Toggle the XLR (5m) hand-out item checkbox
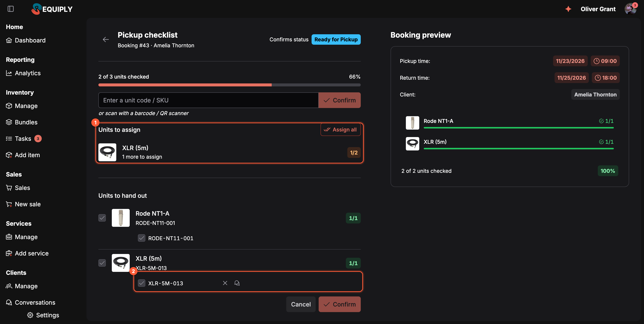Viewport: 644px width, 324px height. tap(102, 263)
